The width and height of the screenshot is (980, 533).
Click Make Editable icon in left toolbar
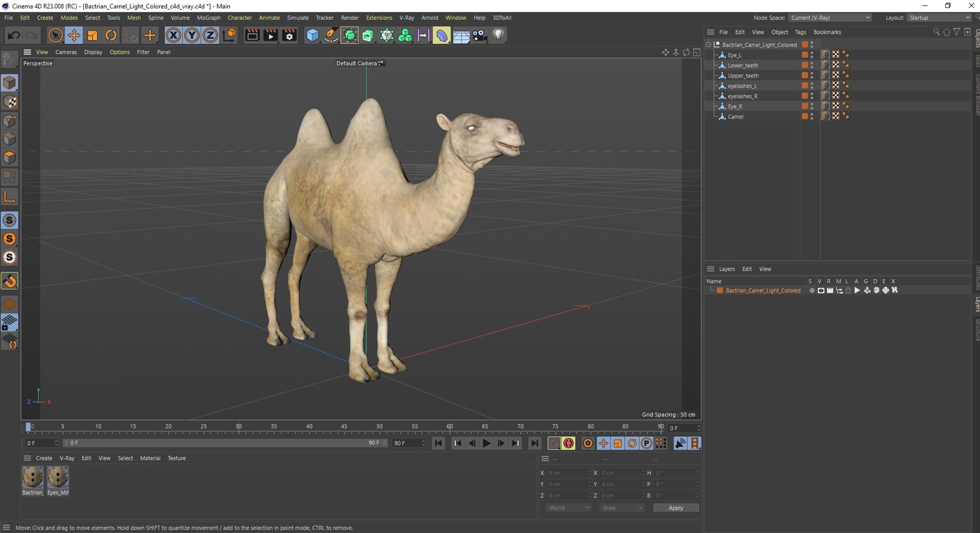tap(9, 60)
